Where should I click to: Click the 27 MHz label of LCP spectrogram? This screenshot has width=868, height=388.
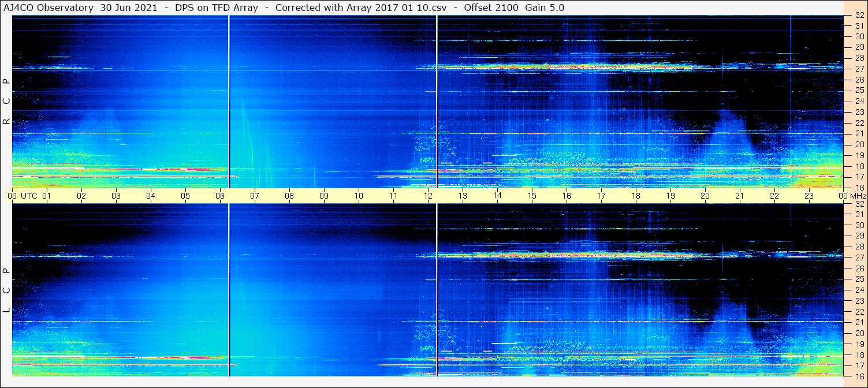(859, 258)
